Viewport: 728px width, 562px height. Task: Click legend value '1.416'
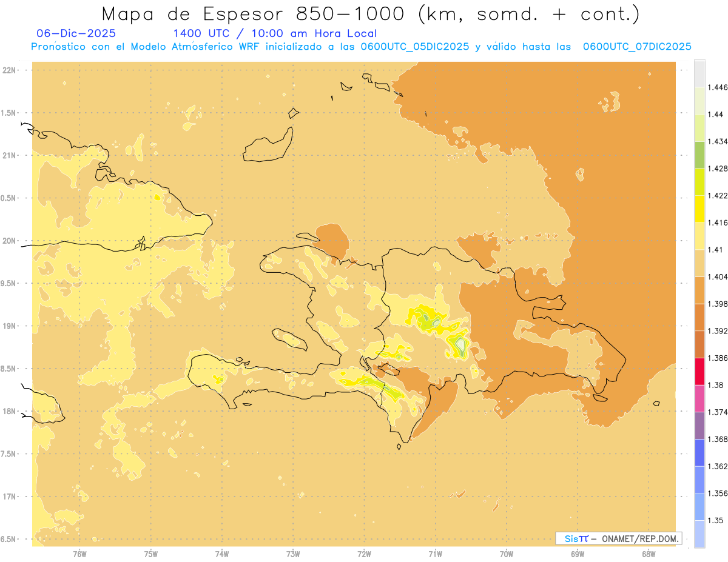pyautogui.click(x=719, y=222)
